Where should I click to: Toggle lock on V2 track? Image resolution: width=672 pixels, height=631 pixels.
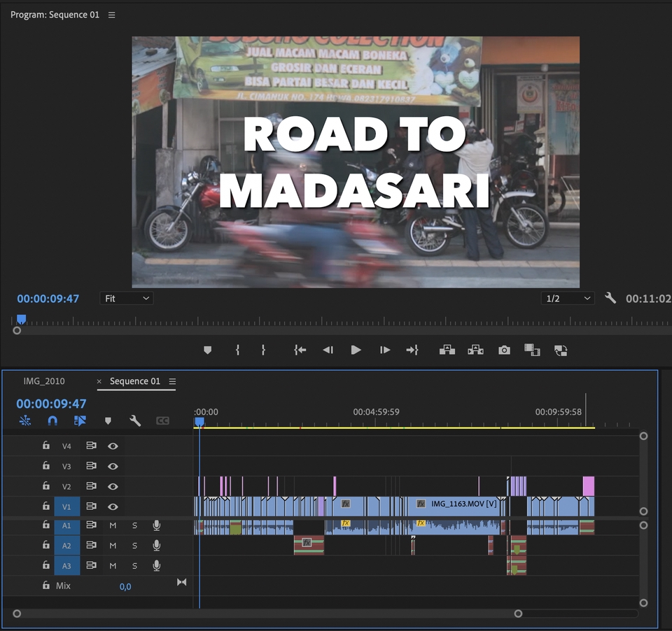click(46, 485)
